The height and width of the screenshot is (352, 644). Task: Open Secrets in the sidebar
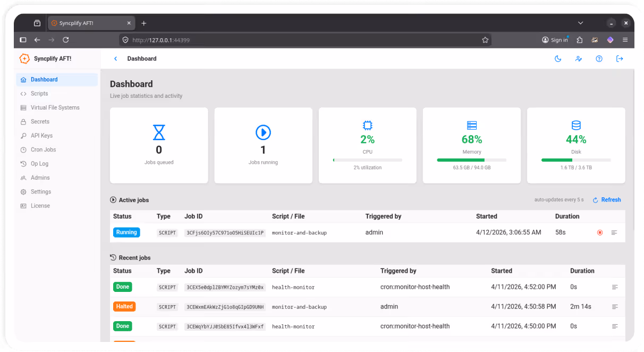[57, 122]
